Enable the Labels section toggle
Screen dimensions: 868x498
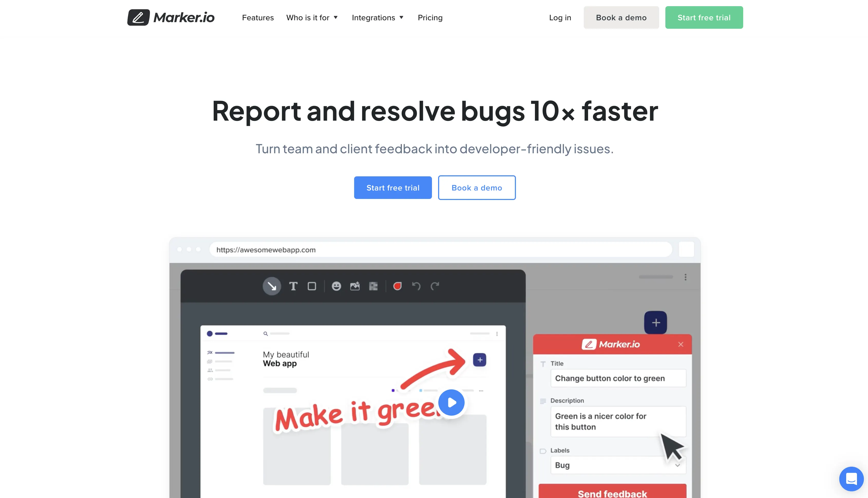[x=544, y=450]
